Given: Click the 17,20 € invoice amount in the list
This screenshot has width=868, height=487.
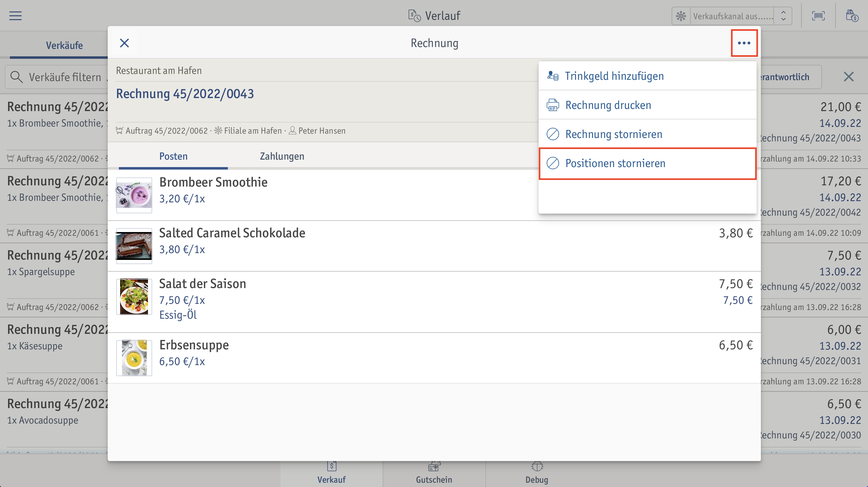Looking at the screenshot, I should [x=841, y=181].
